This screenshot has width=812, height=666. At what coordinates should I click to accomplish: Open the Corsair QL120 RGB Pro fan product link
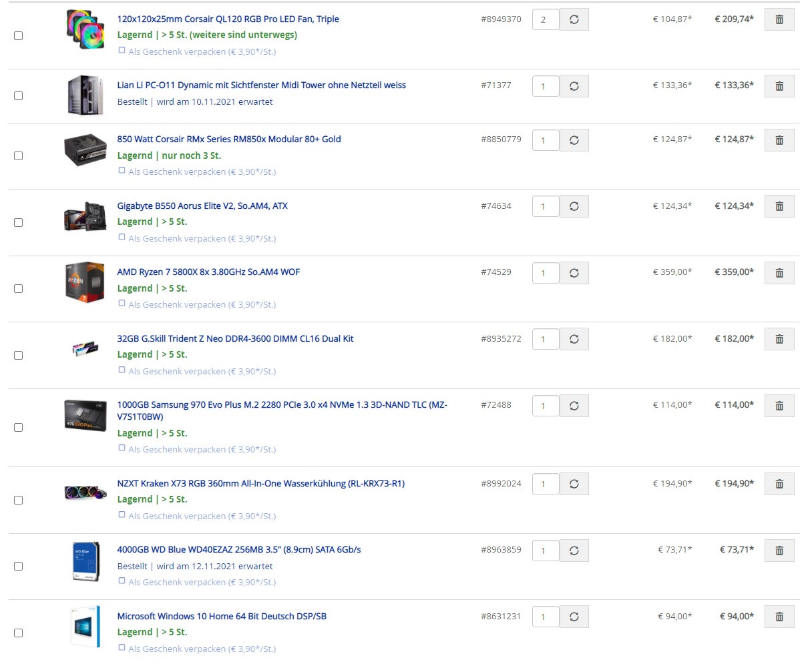(x=228, y=19)
